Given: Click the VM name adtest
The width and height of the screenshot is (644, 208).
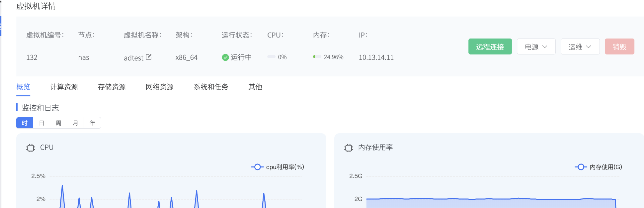Looking at the screenshot, I should (x=133, y=58).
